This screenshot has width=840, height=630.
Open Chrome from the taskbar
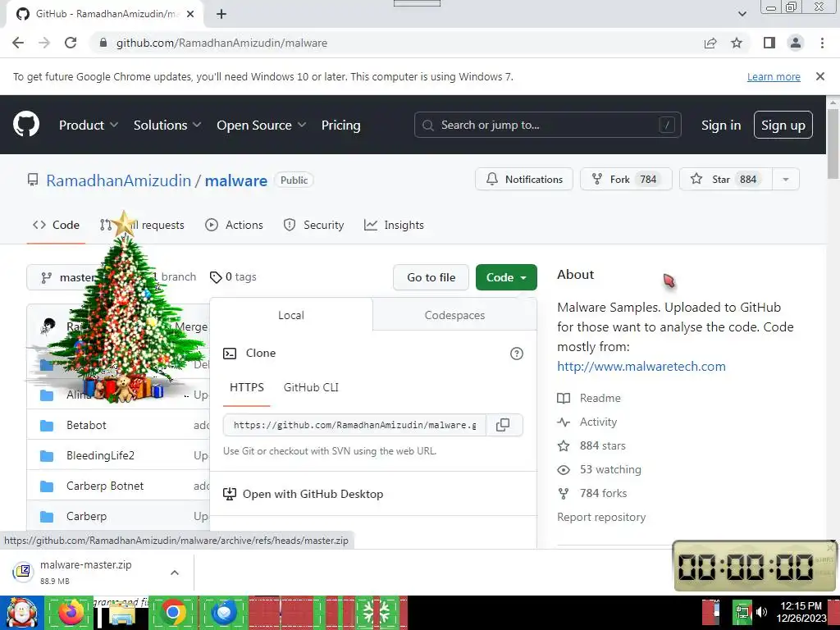[x=172, y=613]
